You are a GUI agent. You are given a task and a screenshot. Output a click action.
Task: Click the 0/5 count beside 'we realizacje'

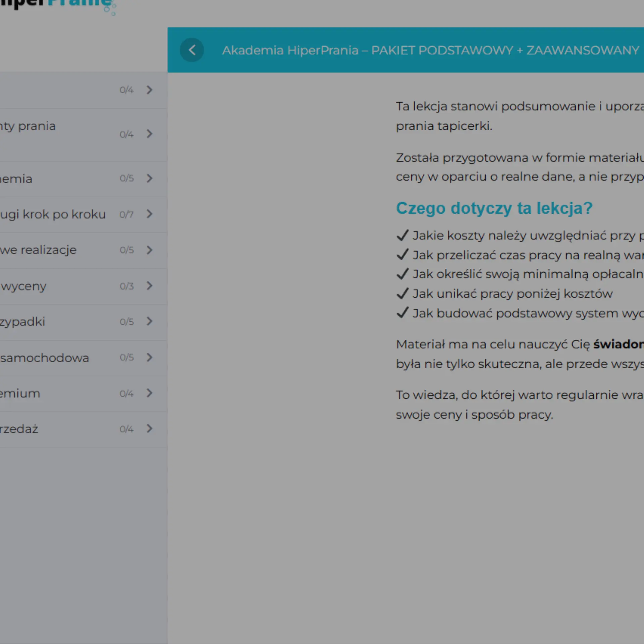(126, 250)
